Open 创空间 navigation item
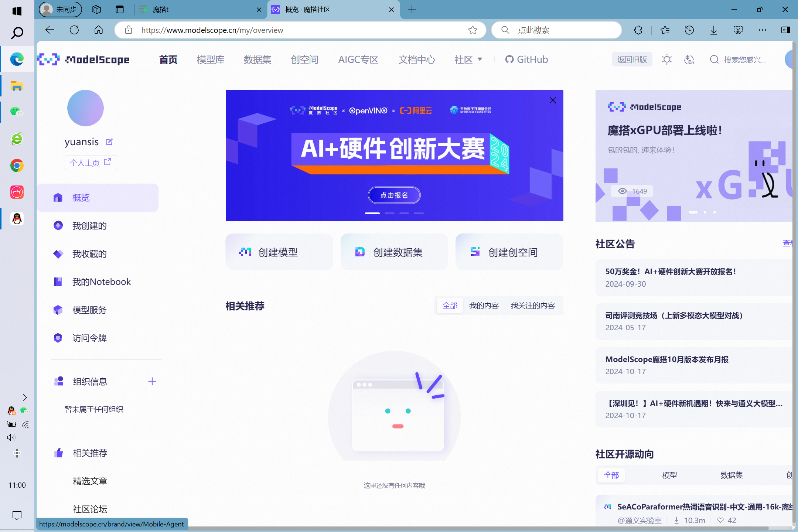 [x=304, y=59]
